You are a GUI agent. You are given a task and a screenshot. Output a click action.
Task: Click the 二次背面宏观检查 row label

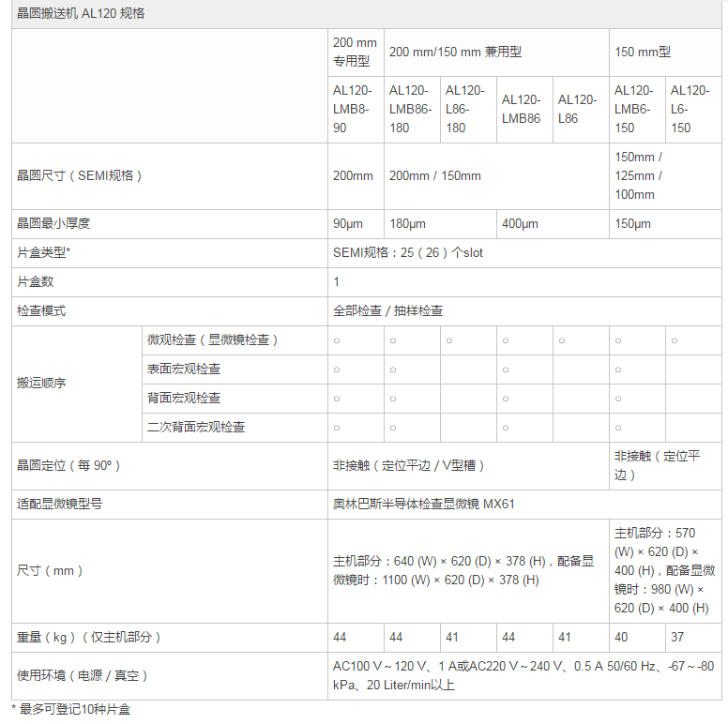point(196,427)
